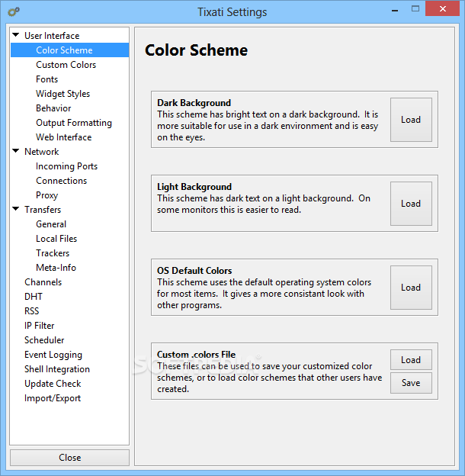Close the settings window with X
Image resolution: width=465 pixels, height=476 pixels.
pos(443,9)
